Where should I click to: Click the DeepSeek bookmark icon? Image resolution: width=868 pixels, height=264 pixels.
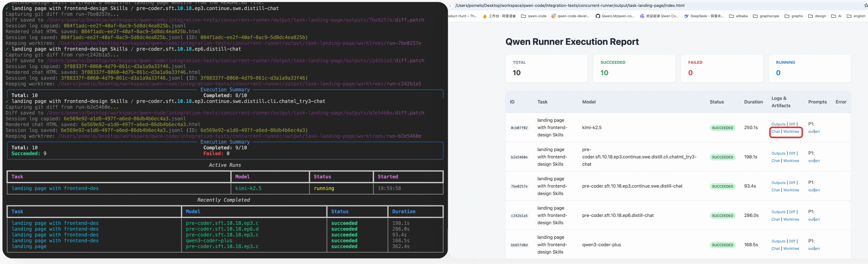[686, 16]
